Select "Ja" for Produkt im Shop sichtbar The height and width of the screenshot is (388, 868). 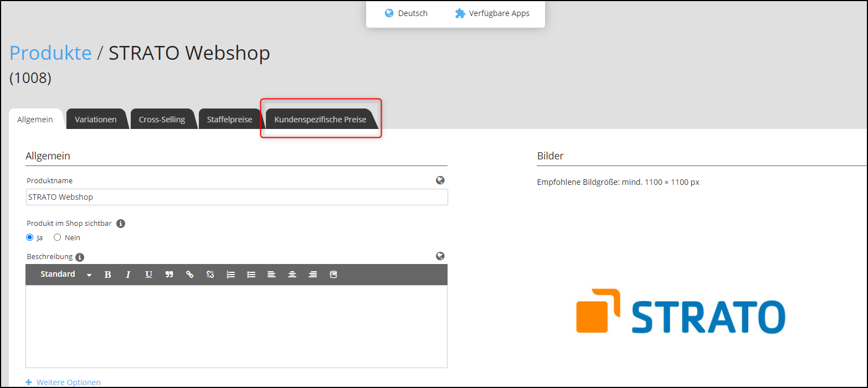click(29, 237)
